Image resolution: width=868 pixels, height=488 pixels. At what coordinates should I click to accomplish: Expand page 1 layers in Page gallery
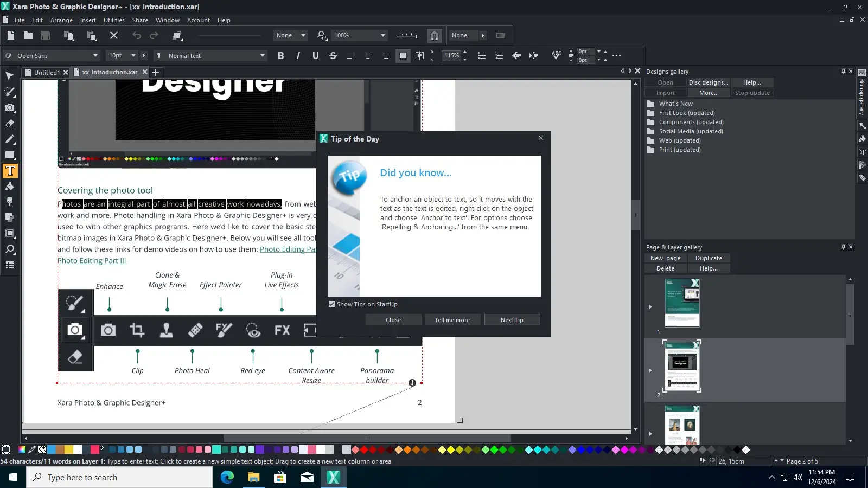pos(650,307)
